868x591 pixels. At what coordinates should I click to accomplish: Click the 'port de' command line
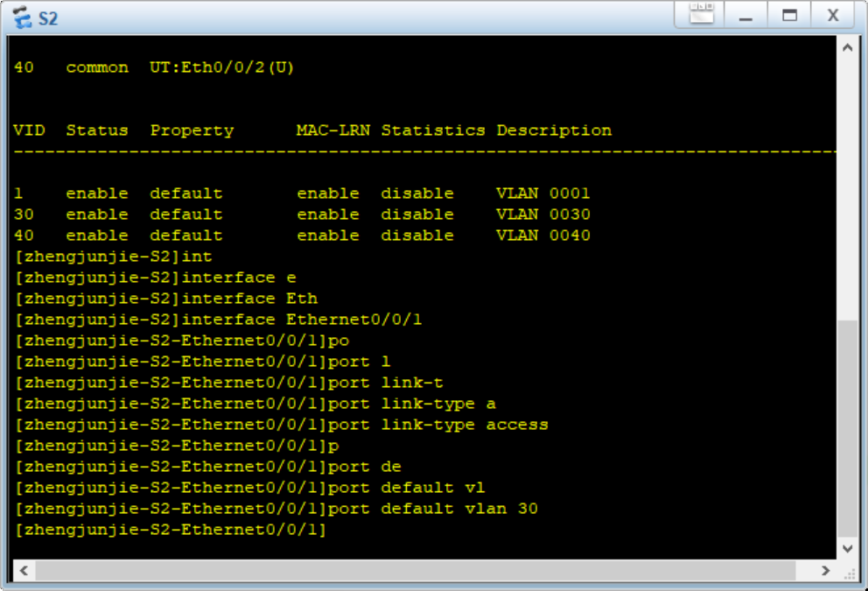click(208, 467)
